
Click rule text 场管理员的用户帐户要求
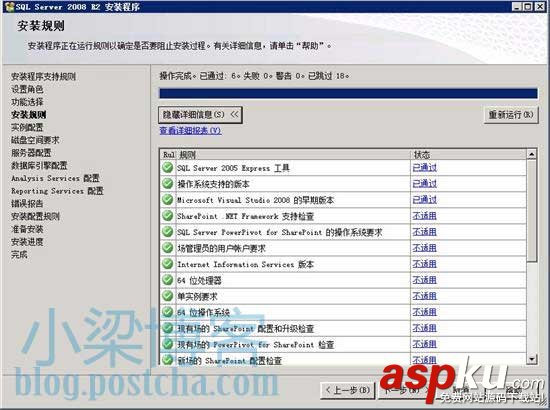[x=221, y=248]
